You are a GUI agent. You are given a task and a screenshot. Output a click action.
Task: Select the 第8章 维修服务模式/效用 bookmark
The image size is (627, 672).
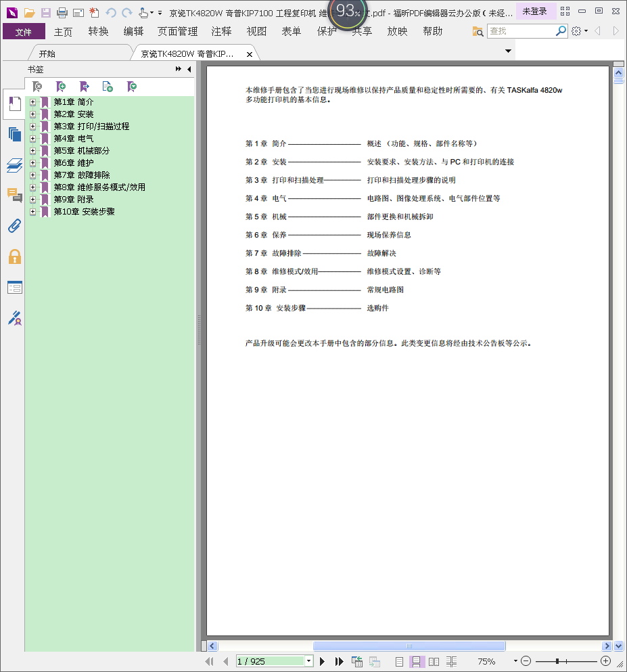pos(99,187)
